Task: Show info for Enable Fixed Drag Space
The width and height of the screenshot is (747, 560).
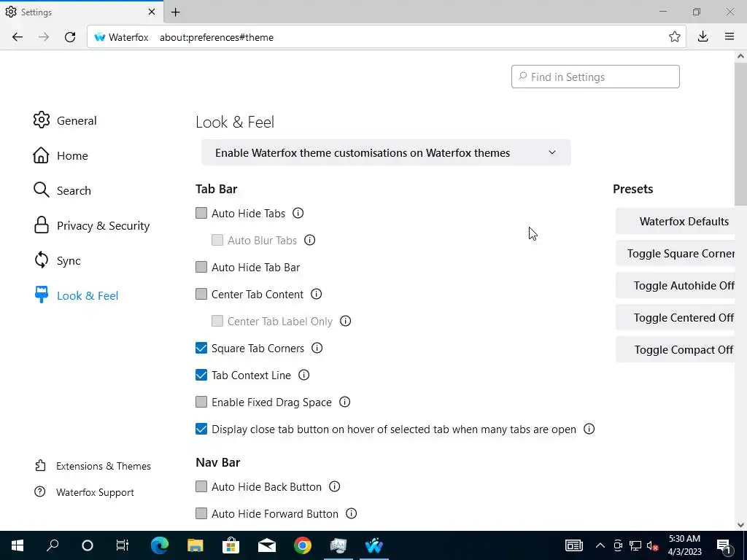Action: [x=344, y=402]
